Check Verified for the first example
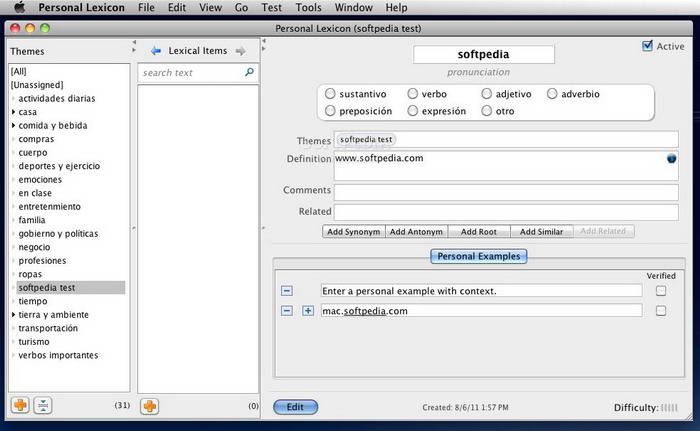Viewport: 700px width, 431px height. click(x=661, y=291)
